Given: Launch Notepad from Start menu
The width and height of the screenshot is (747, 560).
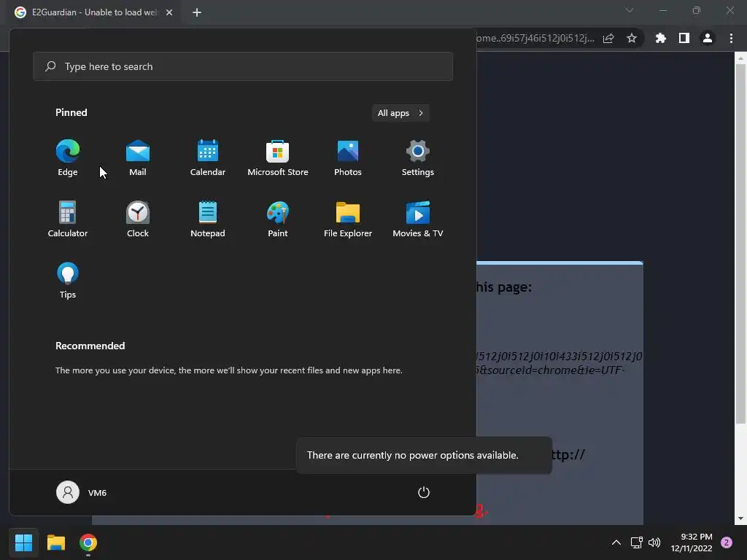Looking at the screenshot, I should 208,219.
